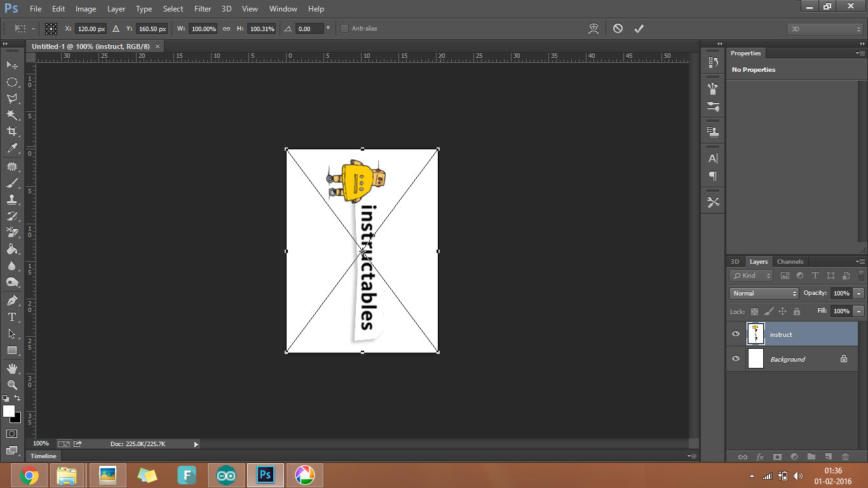Select the Polygonal Lasso tool
Viewport: 868px width, 488px height.
[12, 98]
